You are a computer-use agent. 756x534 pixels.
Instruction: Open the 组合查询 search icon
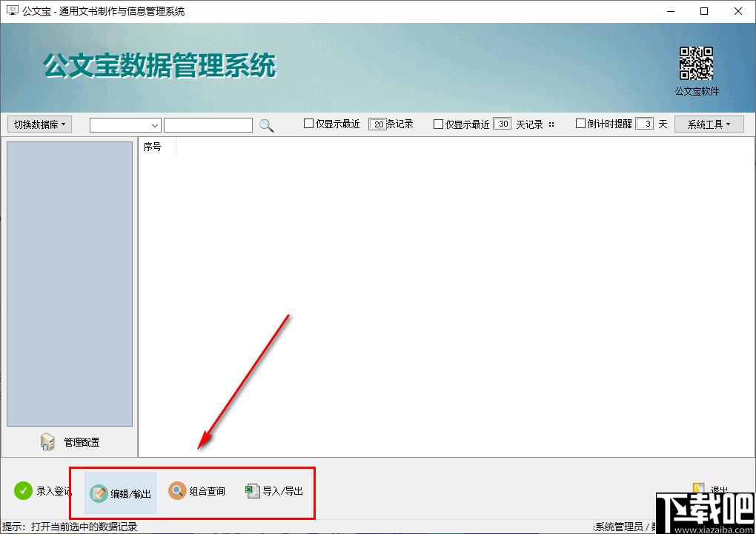click(x=177, y=490)
